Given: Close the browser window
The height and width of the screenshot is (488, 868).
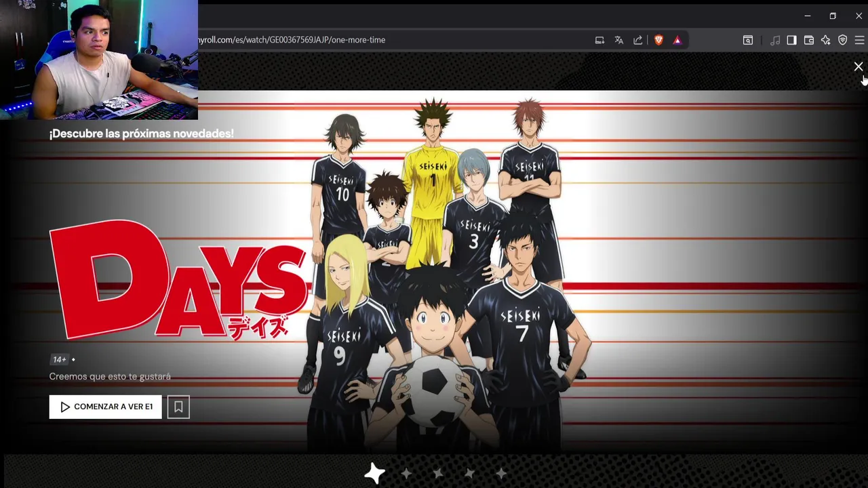Looking at the screenshot, I should 859,16.
